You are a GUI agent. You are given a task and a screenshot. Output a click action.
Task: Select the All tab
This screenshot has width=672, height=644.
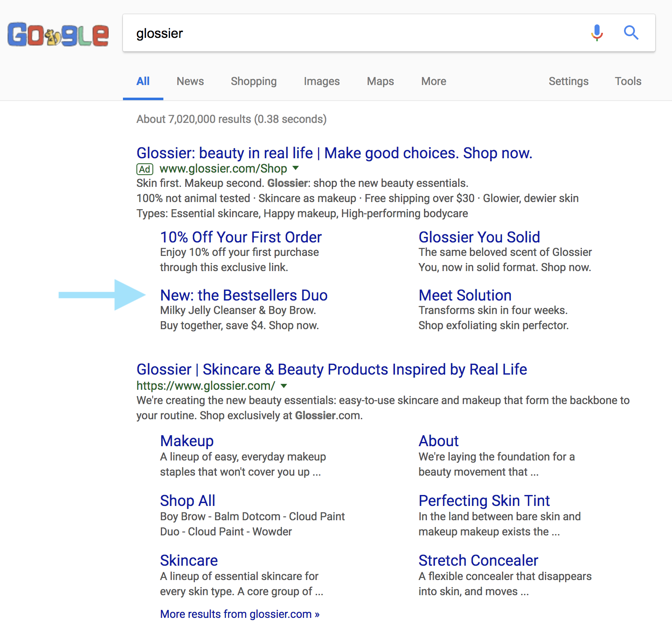pyautogui.click(x=143, y=81)
